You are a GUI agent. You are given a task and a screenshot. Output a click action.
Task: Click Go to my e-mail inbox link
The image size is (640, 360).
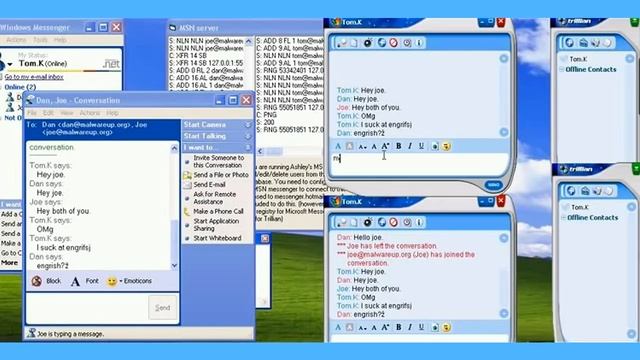click(x=34, y=77)
